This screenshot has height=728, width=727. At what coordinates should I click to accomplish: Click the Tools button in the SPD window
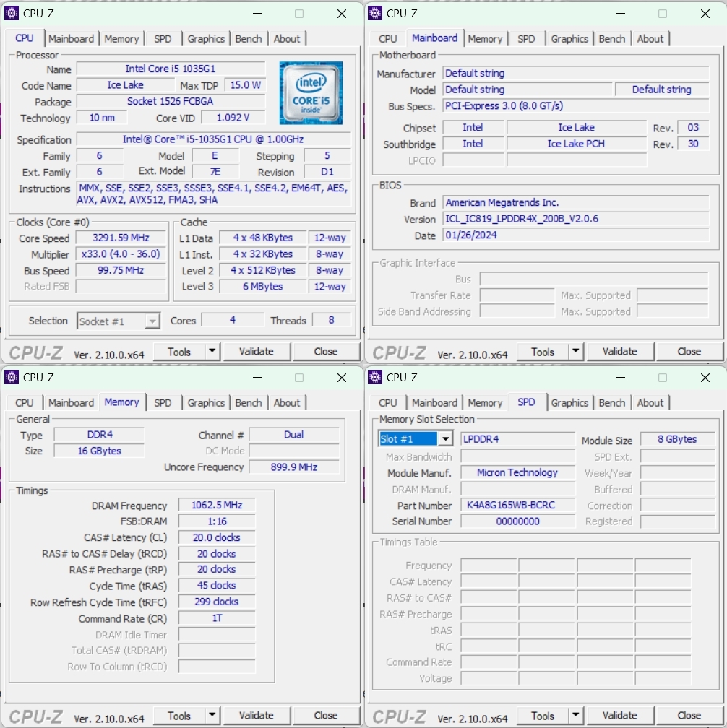pos(542,716)
